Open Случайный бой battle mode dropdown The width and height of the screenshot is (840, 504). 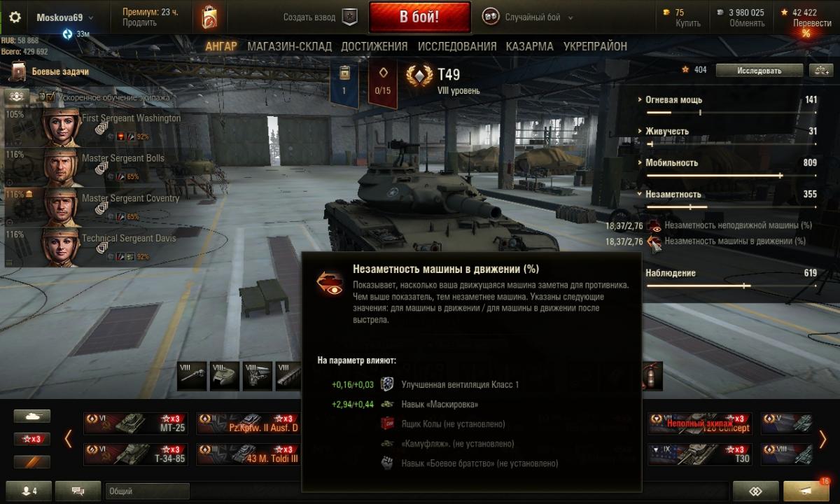coord(528,17)
